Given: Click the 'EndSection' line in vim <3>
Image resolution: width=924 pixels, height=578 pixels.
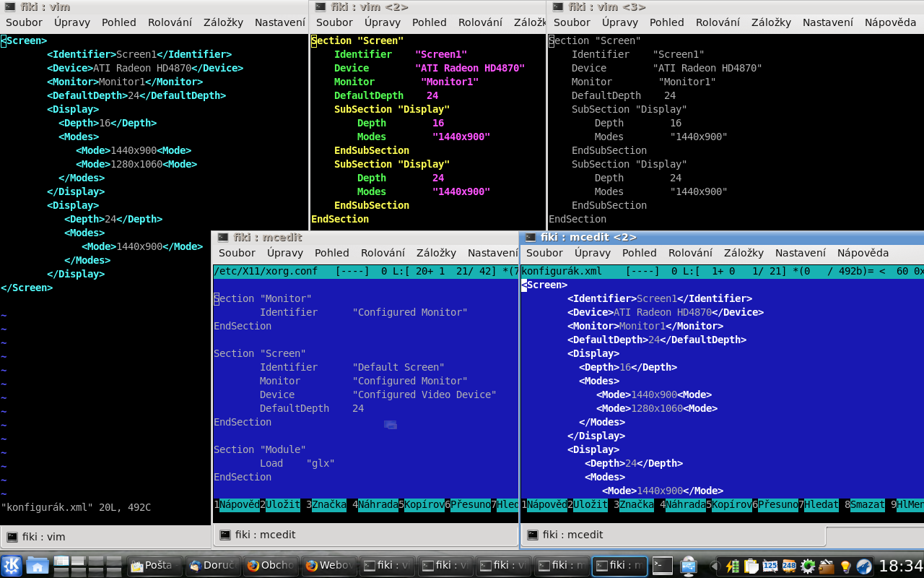Looking at the screenshot, I should (577, 219).
